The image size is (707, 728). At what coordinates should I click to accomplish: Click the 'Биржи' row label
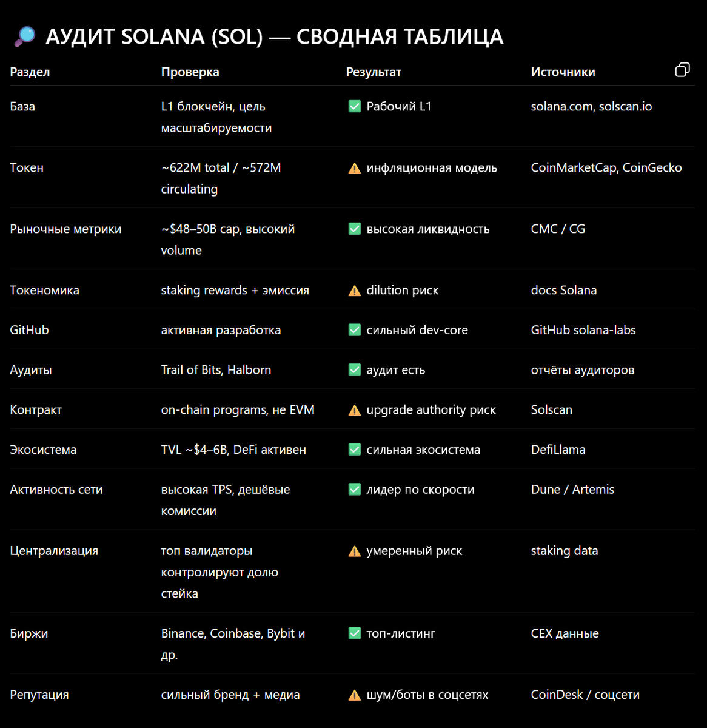click(28, 633)
